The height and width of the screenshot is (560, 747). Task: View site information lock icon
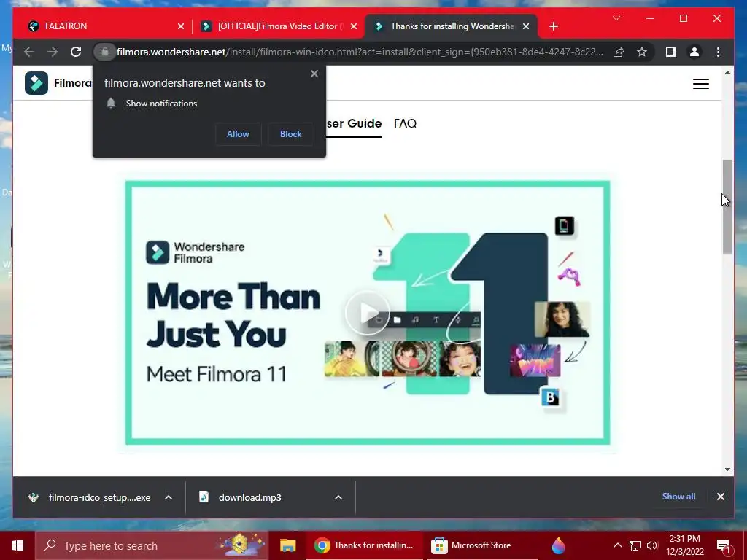pyautogui.click(x=105, y=52)
